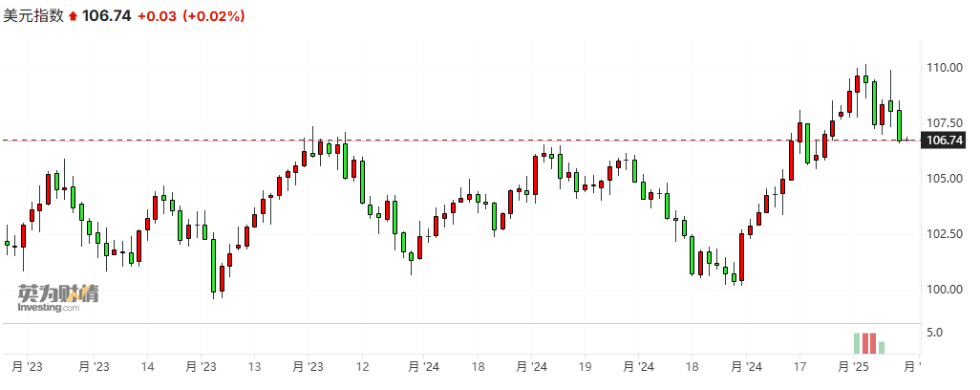This screenshot has height=390, width=980.
Task: Select the 月 '25 time axis label
Action: pos(852,366)
